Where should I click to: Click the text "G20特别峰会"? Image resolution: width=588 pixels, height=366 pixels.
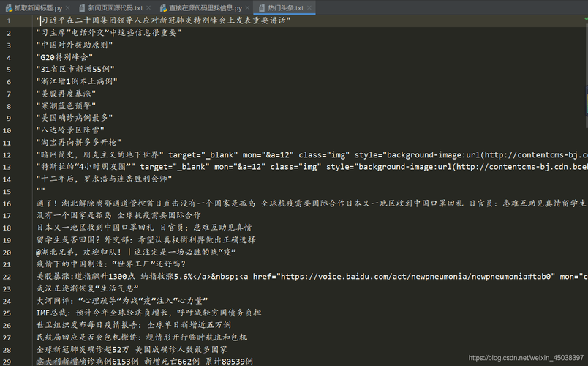coord(64,57)
